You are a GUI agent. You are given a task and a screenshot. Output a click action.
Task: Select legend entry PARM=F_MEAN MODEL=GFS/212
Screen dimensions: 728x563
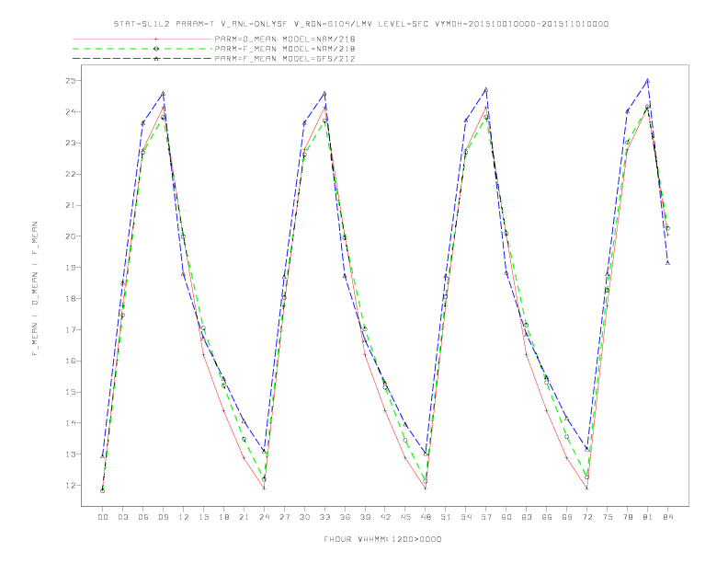pyautogui.click(x=285, y=59)
